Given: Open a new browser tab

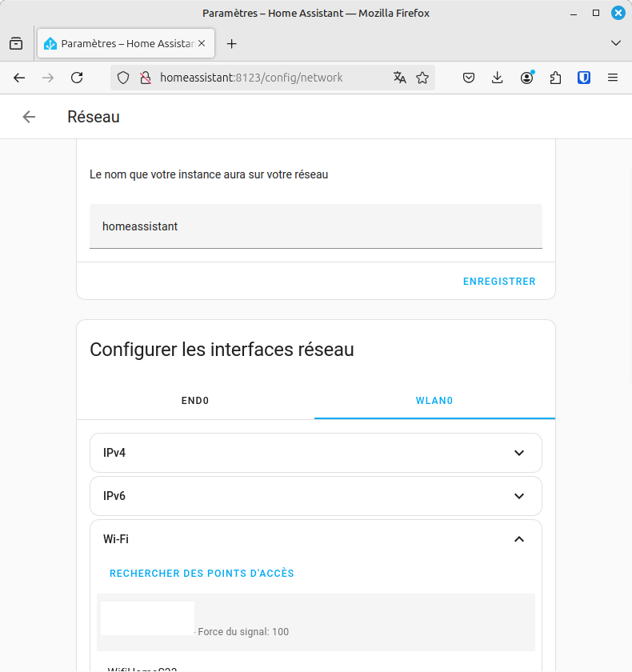Looking at the screenshot, I should click(x=231, y=44).
